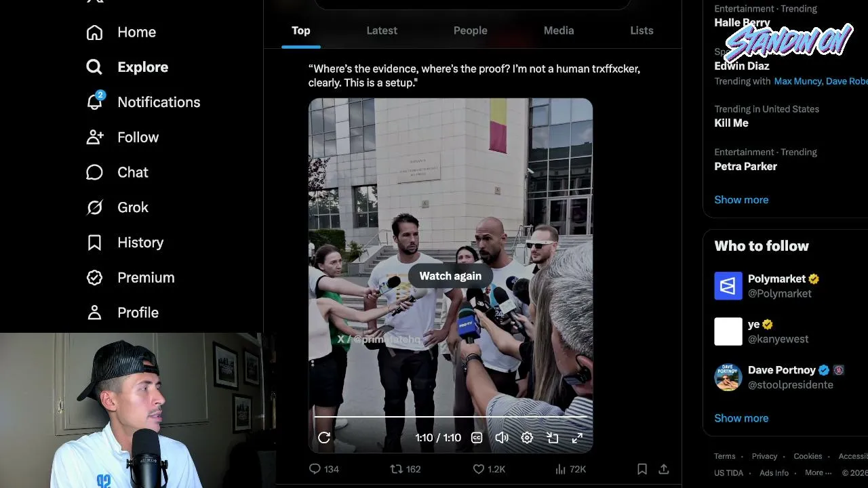Open Grok in the sidebar
Image resolution: width=868 pixels, height=488 pixels.
pyautogui.click(x=117, y=207)
